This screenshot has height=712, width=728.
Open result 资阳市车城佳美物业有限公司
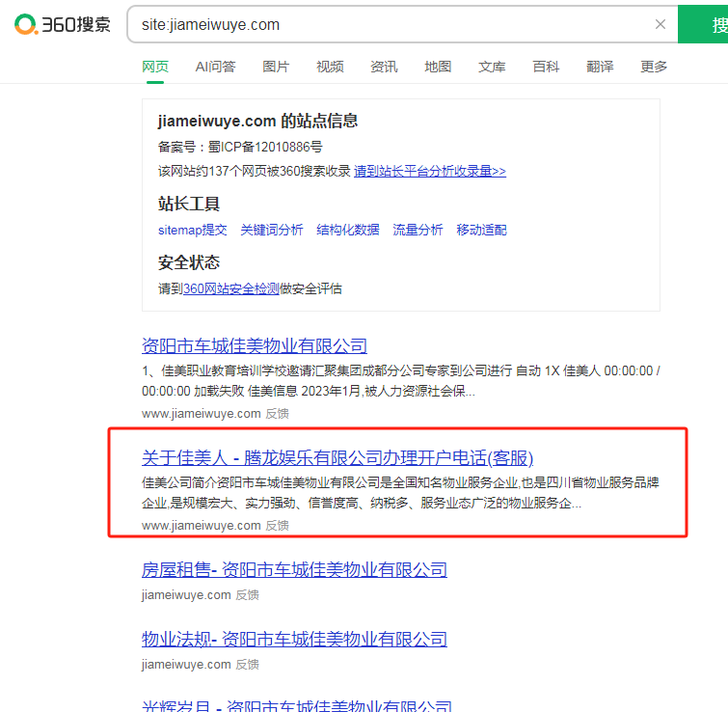tap(255, 346)
